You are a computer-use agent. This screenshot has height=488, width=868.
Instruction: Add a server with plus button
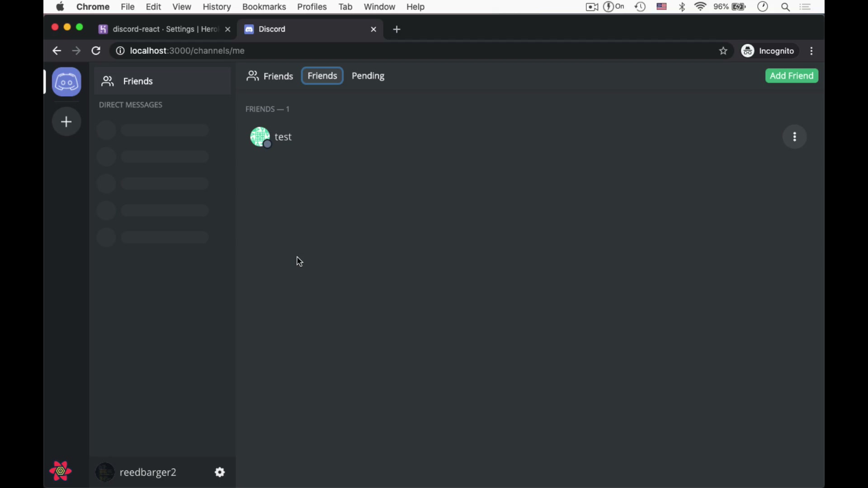point(66,122)
